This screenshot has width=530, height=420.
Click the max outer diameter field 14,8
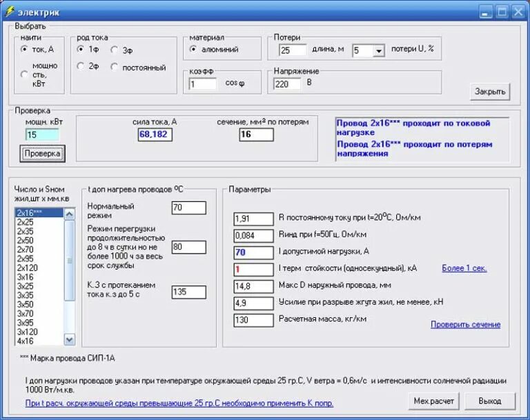click(x=253, y=286)
